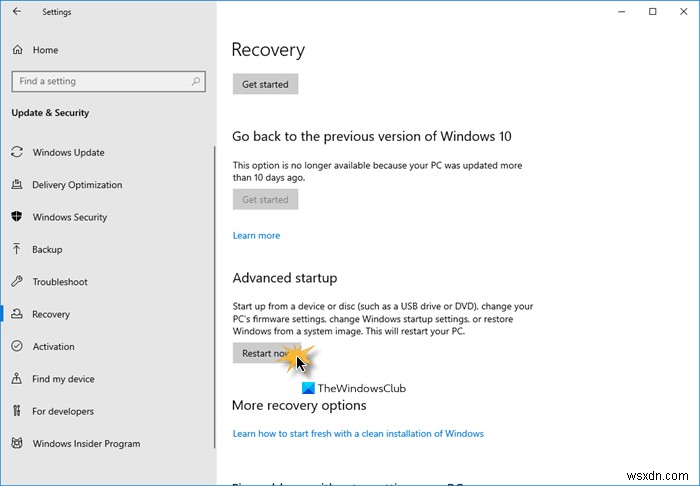The height and width of the screenshot is (486, 700).
Task: Click the Find my device icon
Action: click(x=17, y=378)
